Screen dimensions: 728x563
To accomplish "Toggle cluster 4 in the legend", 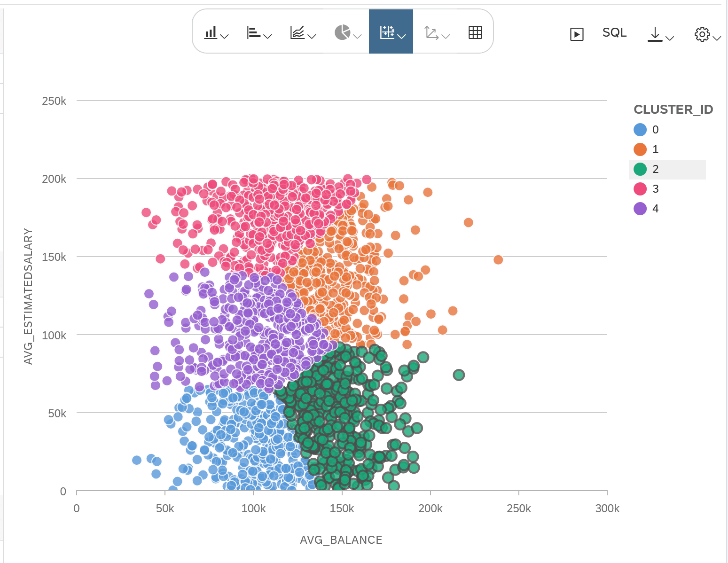I will coord(648,209).
